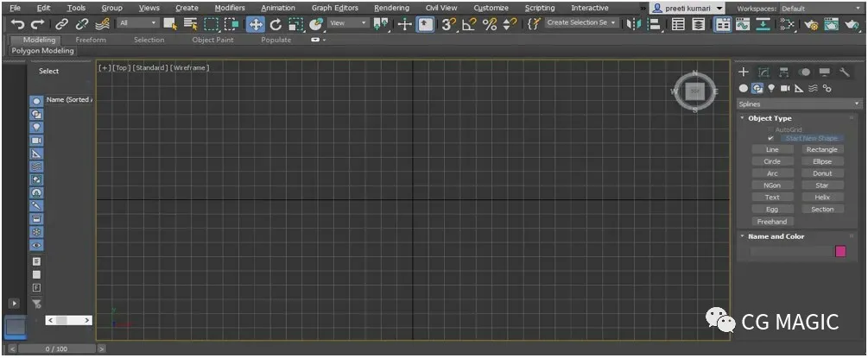
Task: Select the Cameras category in Create panel
Action: (785, 89)
